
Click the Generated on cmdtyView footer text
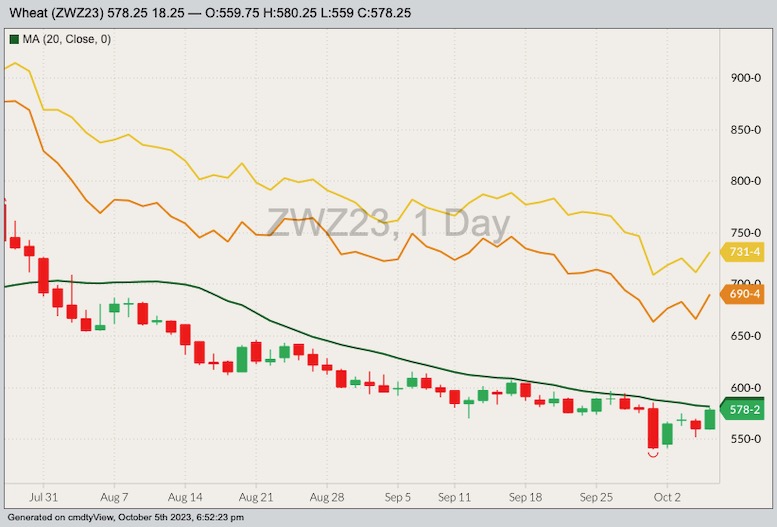tap(125, 518)
